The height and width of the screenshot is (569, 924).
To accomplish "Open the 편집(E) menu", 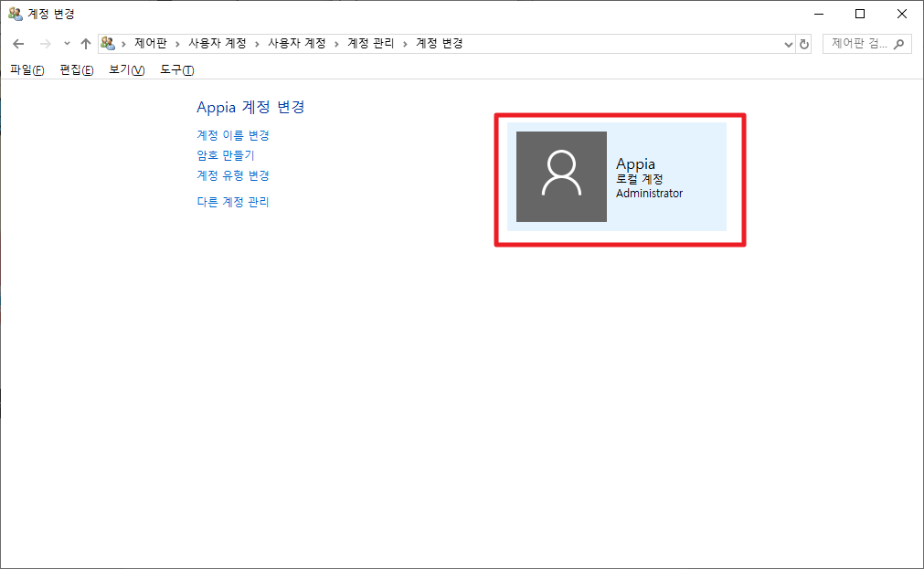I will pyautogui.click(x=77, y=70).
